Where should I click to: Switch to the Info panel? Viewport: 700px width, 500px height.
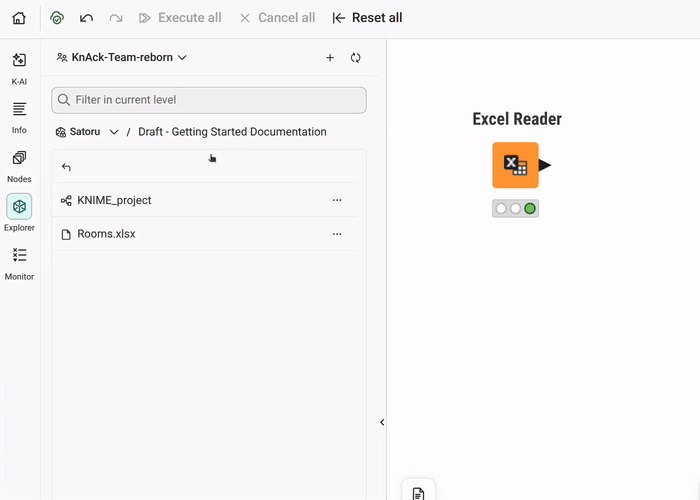[x=19, y=117]
